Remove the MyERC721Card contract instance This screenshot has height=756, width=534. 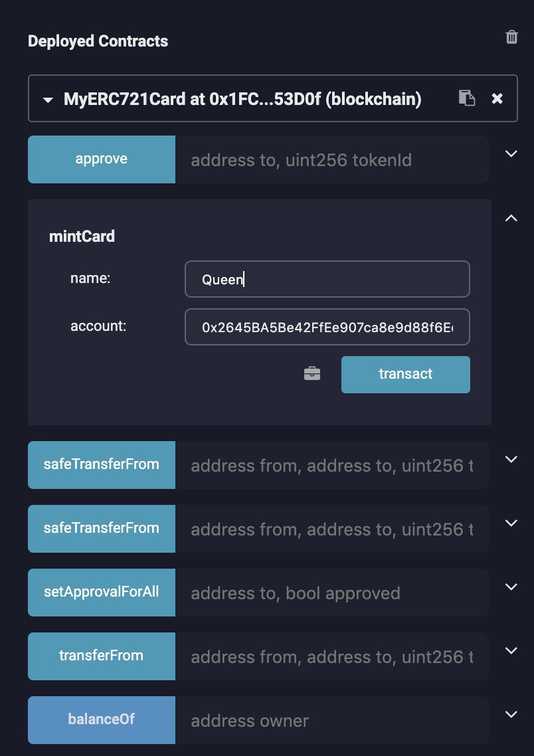pos(497,99)
